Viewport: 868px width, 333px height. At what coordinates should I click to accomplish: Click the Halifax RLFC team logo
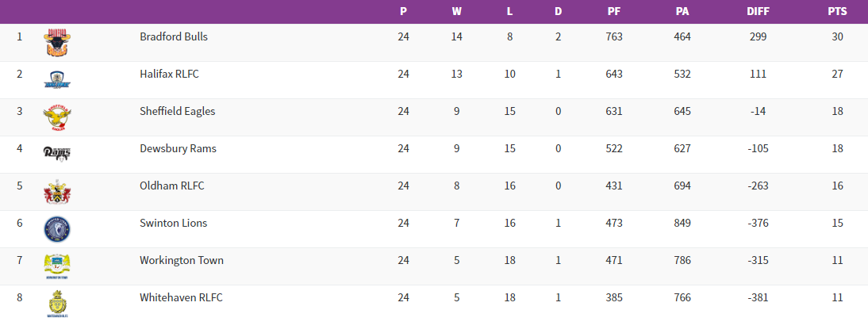pyautogui.click(x=57, y=79)
